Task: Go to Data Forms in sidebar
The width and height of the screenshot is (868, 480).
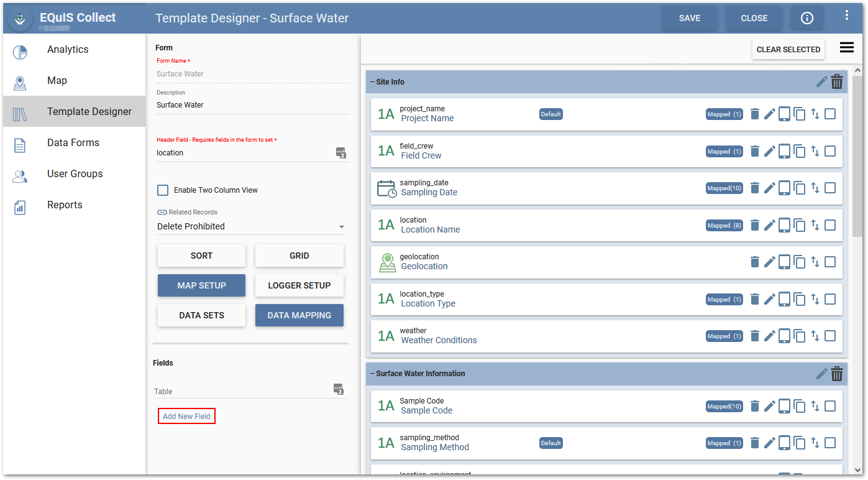Action: [x=73, y=143]
